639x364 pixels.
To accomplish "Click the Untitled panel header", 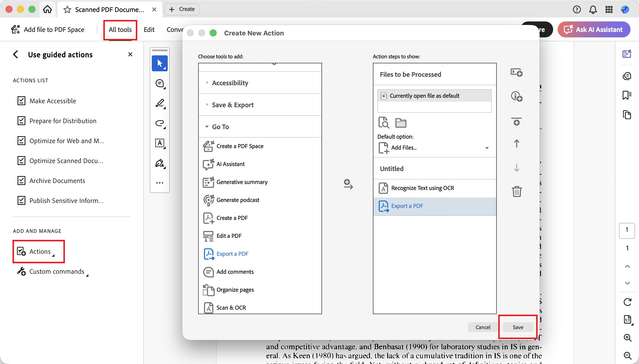I will (435, 169).
